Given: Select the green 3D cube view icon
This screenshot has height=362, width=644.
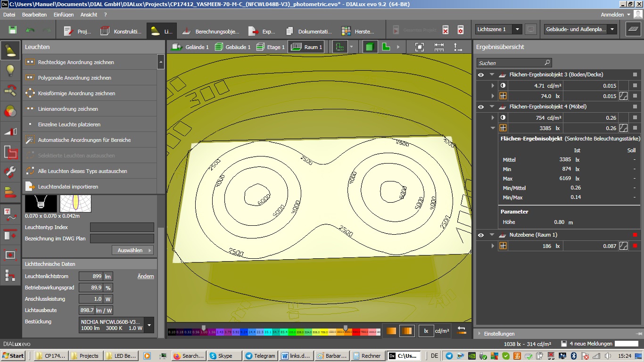Looking at the screenshot, I should tap(370, 47).
